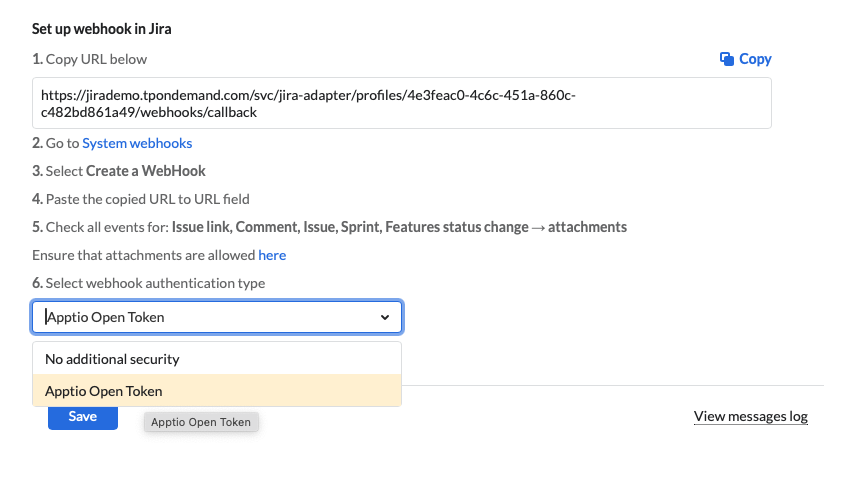Collapse the dropdown using its chevron arrow

(x=385, y=317)
